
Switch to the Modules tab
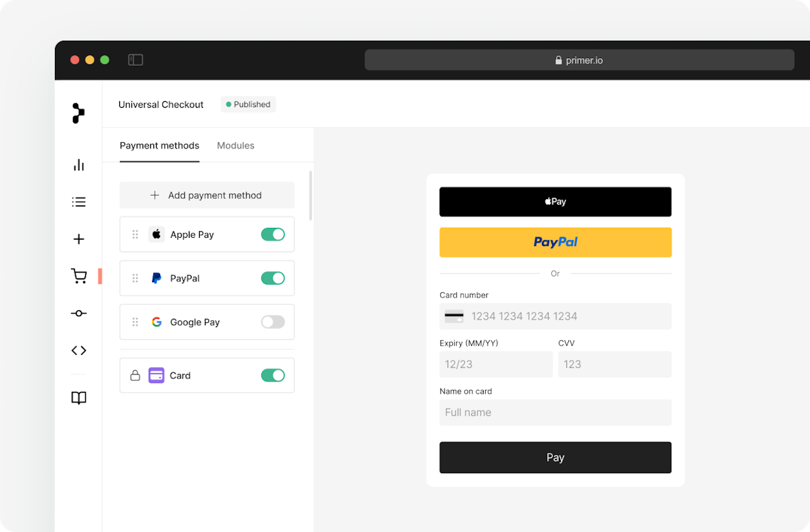236,145
